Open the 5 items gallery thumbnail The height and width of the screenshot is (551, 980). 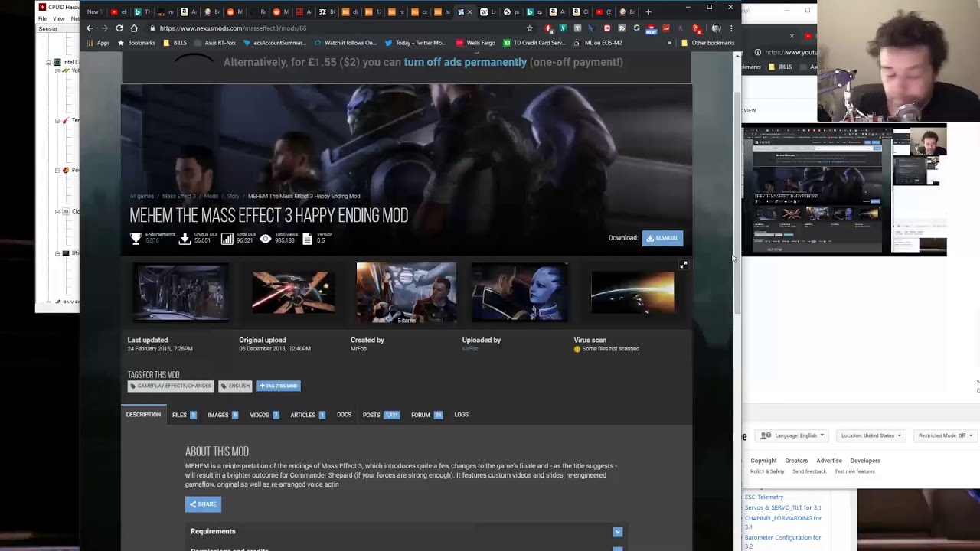coord(406,293)
